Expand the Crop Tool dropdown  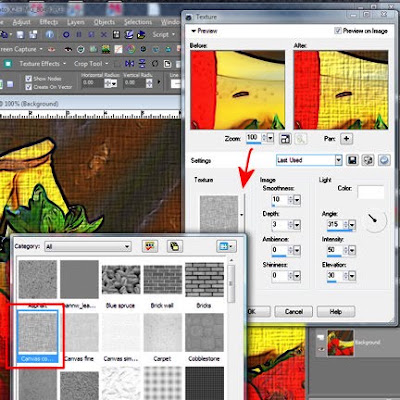(x=107, y=64)
